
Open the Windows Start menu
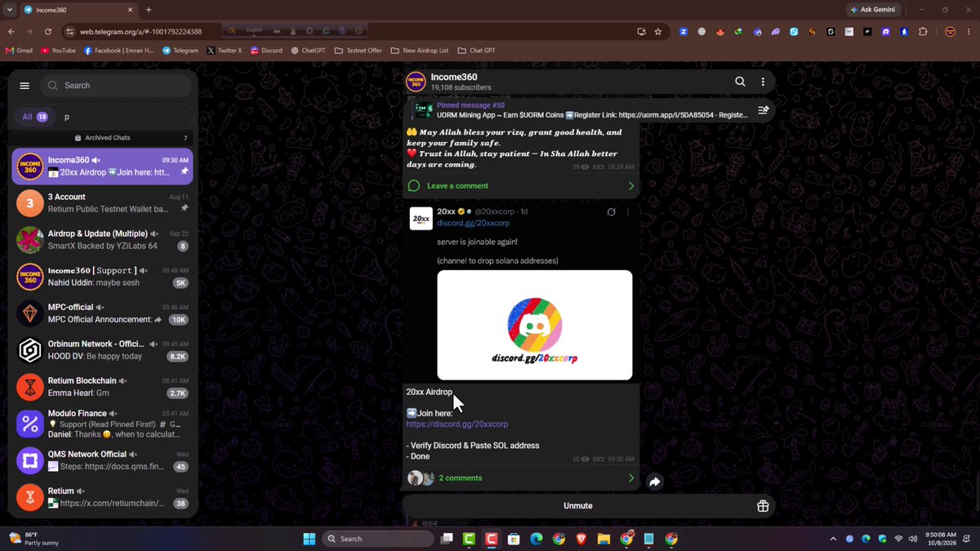coord(310,539)
